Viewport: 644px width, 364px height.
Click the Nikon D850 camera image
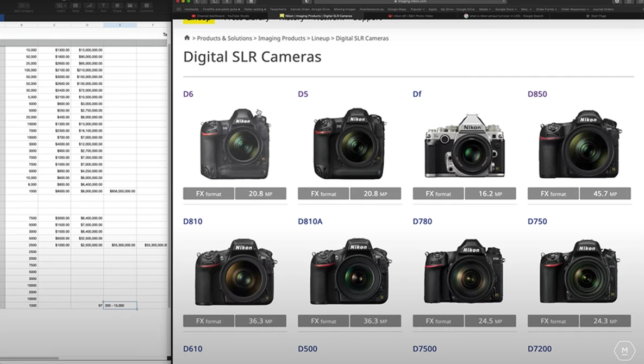[579, 144]
